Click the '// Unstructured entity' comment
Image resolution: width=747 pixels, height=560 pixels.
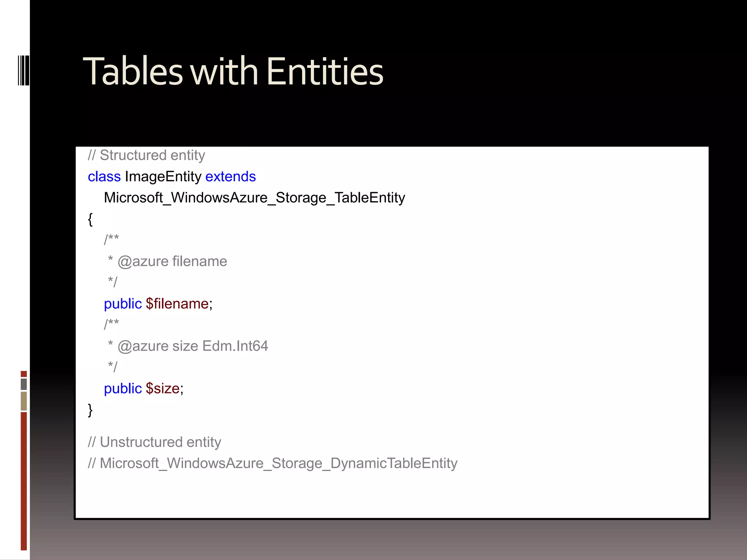pos(154,442)
